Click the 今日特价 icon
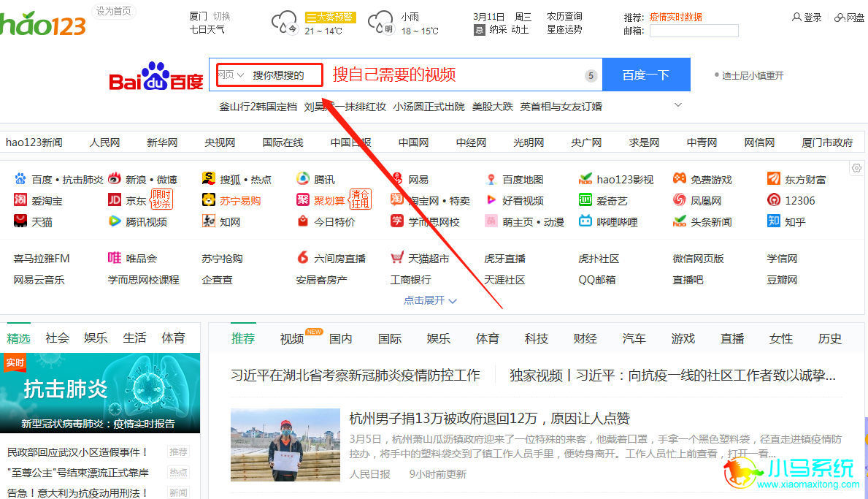Screen dimensions: 868x499 click(x=303, y=221)
